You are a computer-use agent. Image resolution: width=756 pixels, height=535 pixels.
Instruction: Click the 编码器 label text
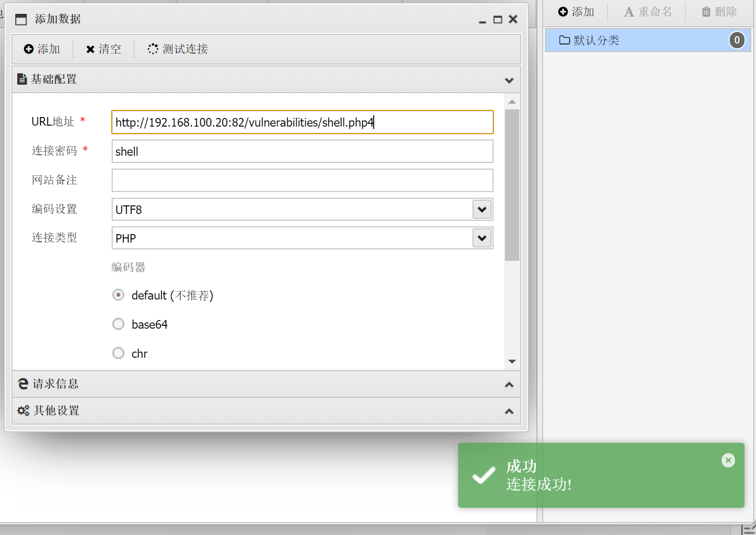128,267
